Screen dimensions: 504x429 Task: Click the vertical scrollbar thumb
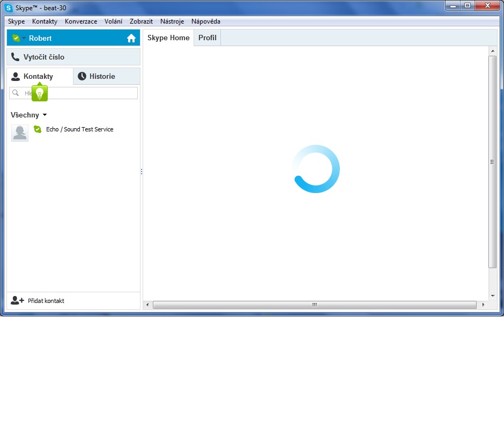pyautogui.click(x=493, y=162)
